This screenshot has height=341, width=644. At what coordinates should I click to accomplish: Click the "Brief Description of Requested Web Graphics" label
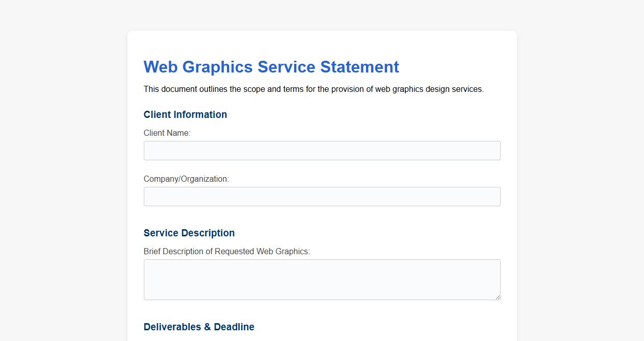pyautogui.click(x=226, y=252)
